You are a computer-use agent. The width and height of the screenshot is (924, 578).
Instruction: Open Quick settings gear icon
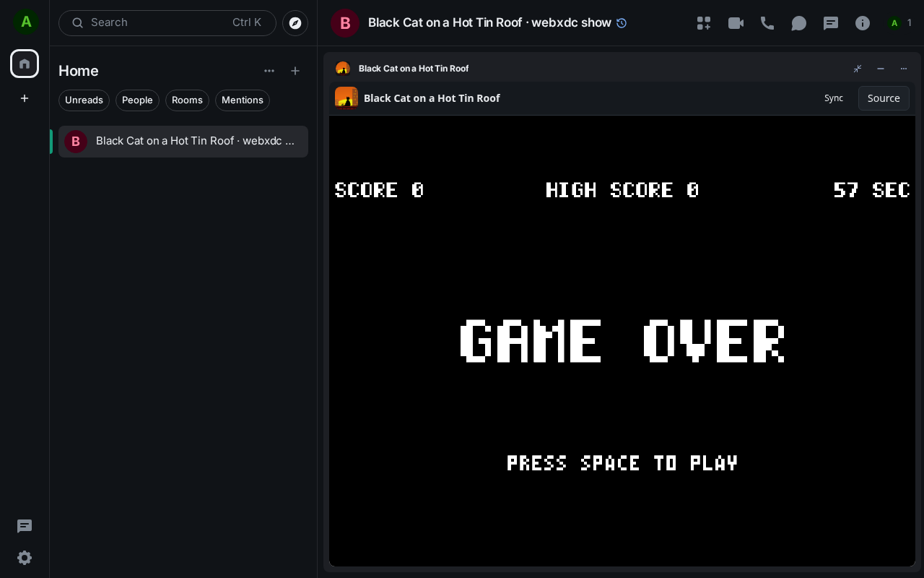(x=25, y=558)
